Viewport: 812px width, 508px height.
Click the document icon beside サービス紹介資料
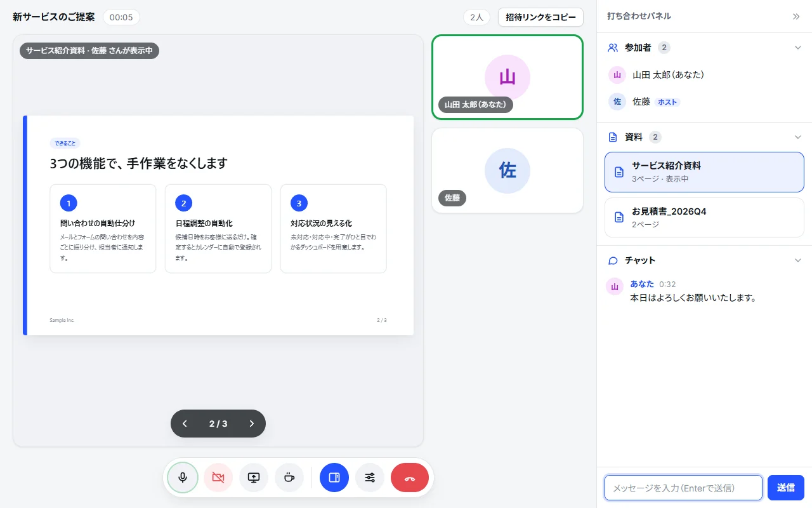(619, 172)
